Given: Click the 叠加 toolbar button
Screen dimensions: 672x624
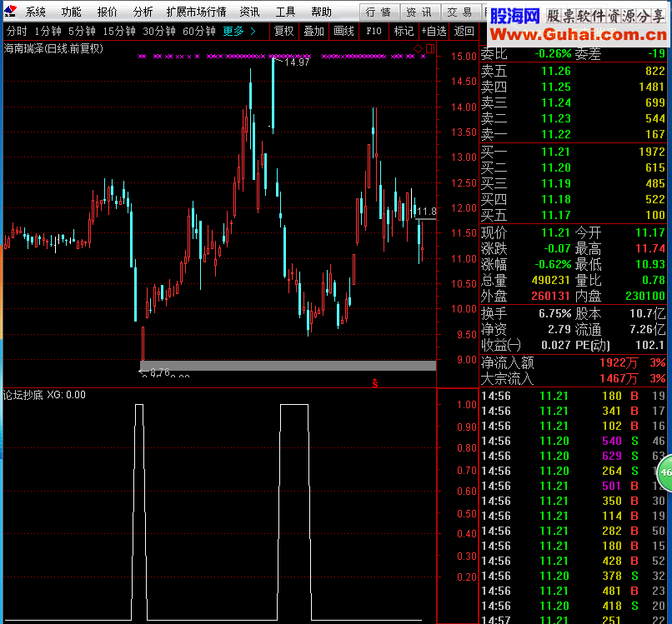Looking at the screenshot, I should [313, 32].
